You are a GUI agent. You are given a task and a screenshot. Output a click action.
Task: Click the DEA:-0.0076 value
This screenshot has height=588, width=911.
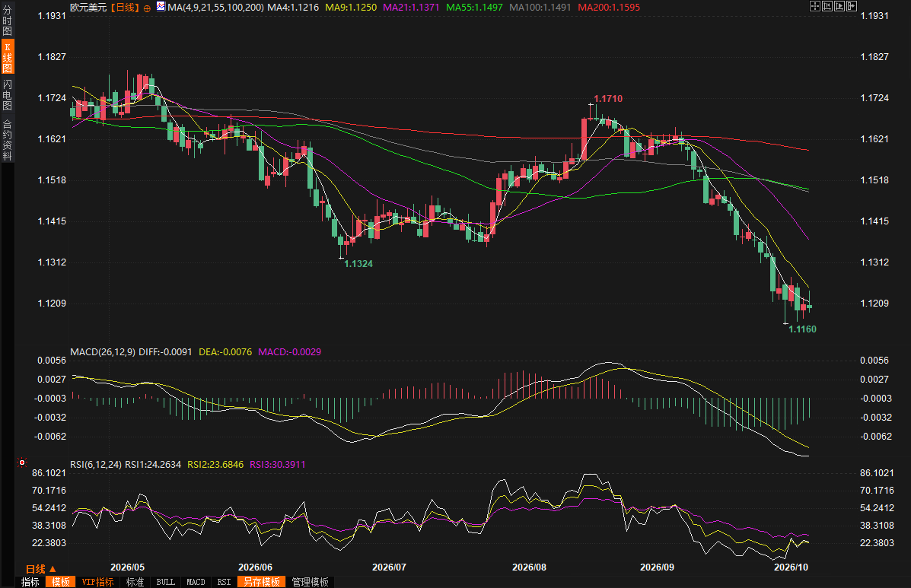click(225, 351)
